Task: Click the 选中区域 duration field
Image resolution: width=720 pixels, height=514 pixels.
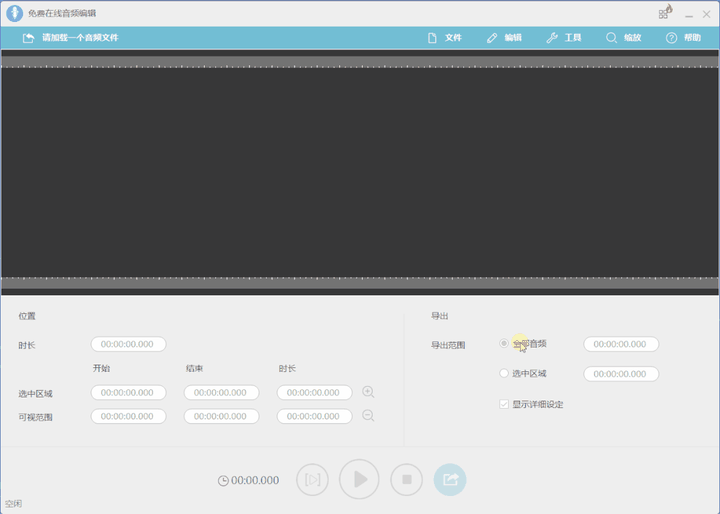Action: (x=315, y=393)
